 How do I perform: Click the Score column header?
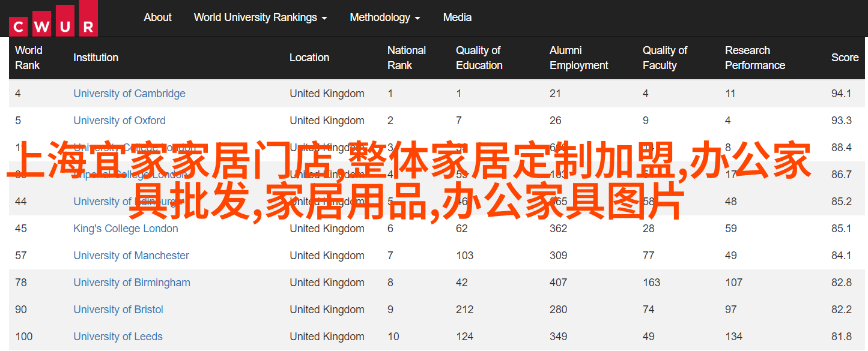845,58
